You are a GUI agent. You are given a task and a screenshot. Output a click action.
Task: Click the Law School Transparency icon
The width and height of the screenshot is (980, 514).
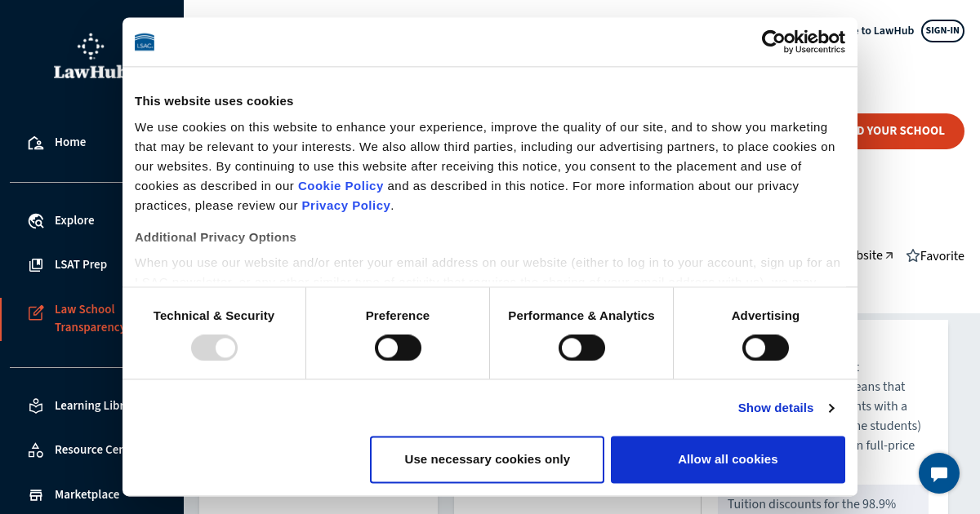pyautogui.click(x=35, y=312)
